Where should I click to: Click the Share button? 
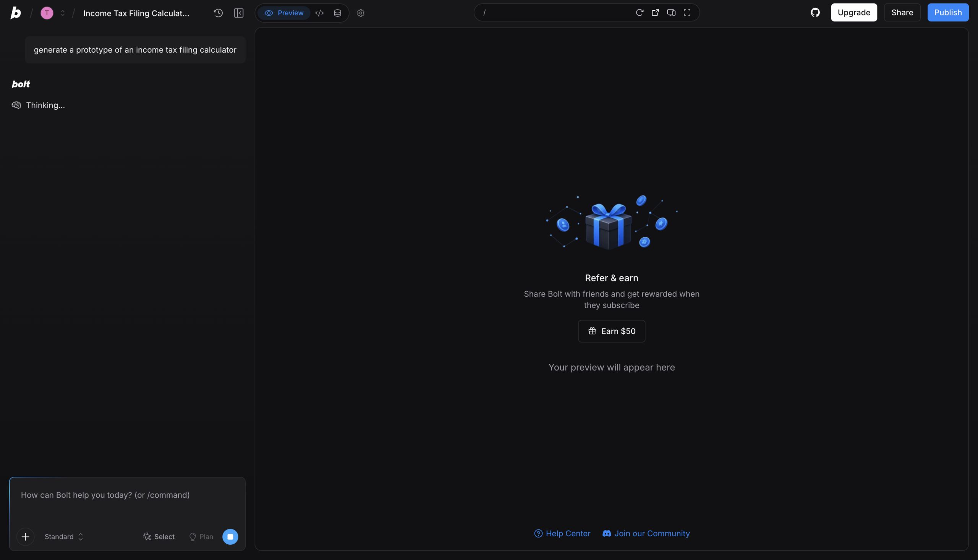point(902,13)
